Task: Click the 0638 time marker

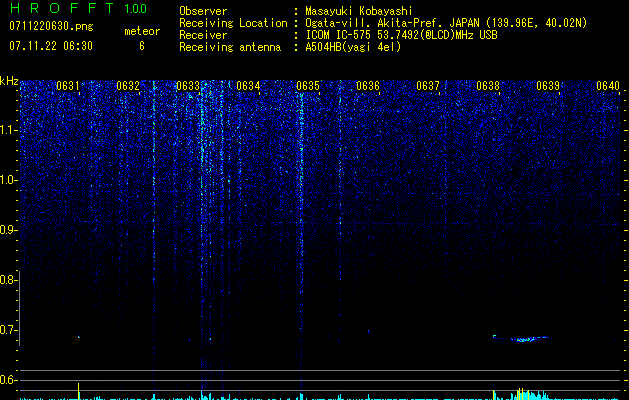Action: pyautogui.click(x=488, y=86)
